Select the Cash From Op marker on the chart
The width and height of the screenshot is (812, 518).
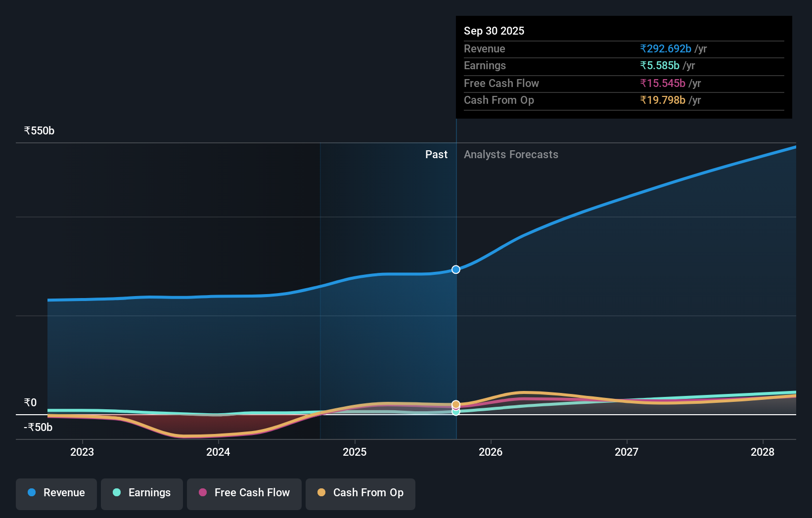[x=455, y=404]
